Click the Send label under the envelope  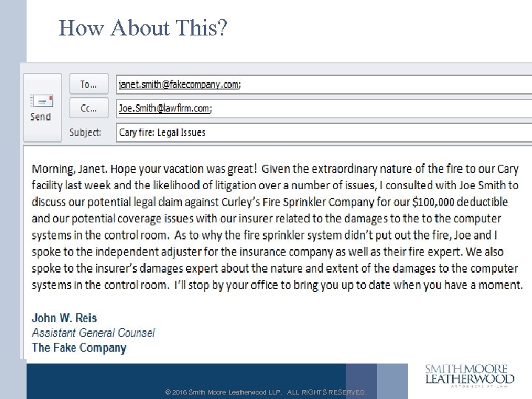point(41,117)
